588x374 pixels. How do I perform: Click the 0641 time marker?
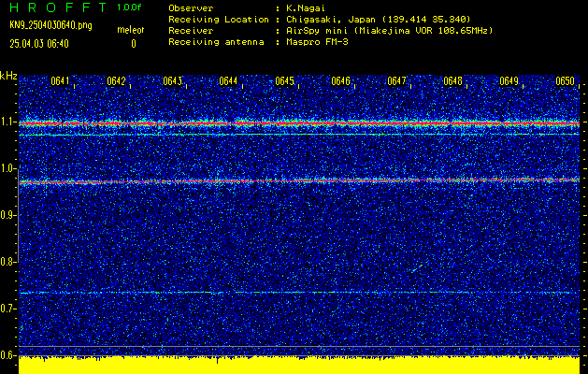pos(60,81)
